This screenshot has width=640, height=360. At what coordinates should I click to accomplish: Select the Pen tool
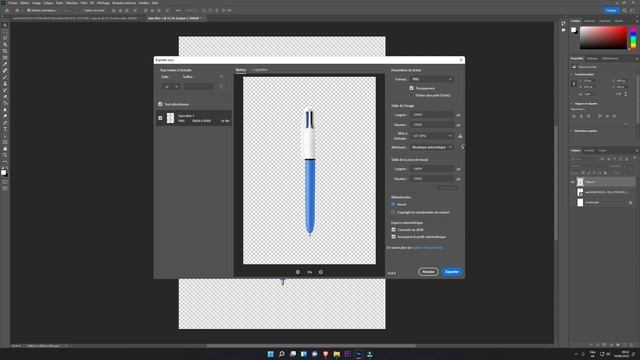pyautogui.click(x=5, y=122)
